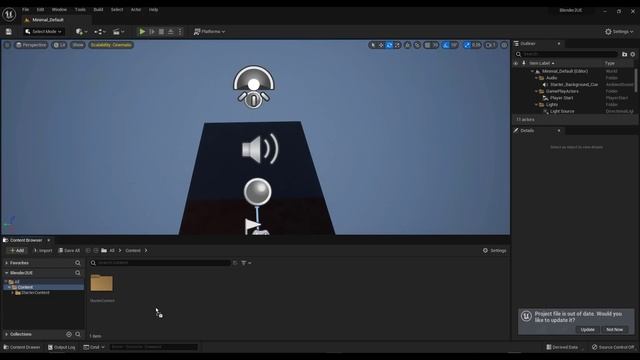Screen dimensions: 640x360
Task: Open the quick add content dropdown
Action: (x=81, y=31)
